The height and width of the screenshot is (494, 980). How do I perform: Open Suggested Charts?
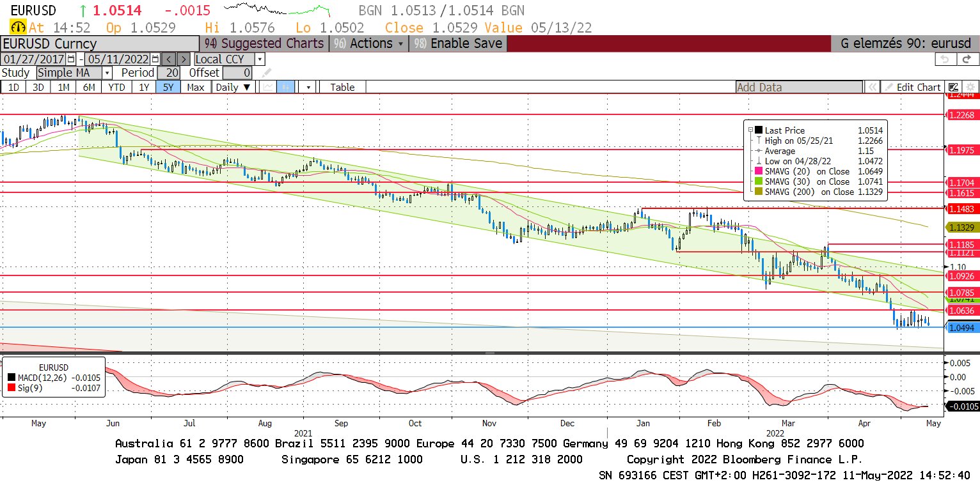point(264,43)
